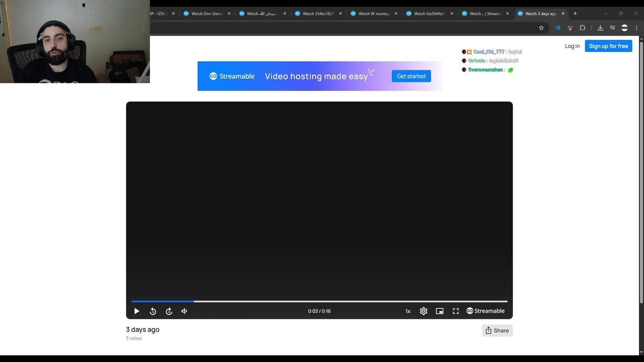This screenshot has height=362, width=644.
Task: Rewind the video five seconds
Action: pyautogui.click(x=153, y=311)
